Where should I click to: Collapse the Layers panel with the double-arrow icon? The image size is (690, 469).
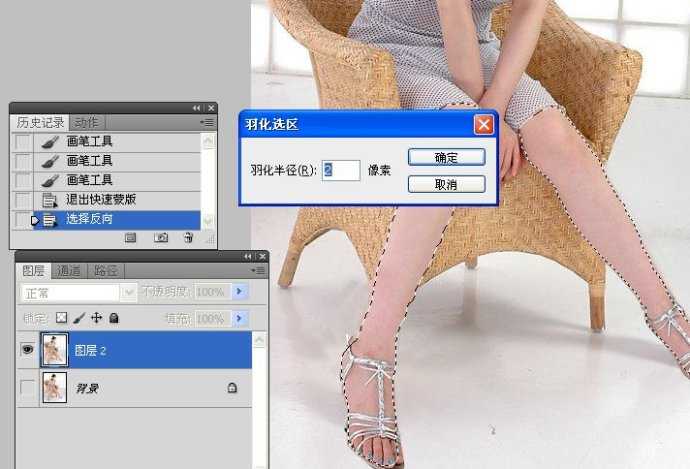[x=248, y=256]
